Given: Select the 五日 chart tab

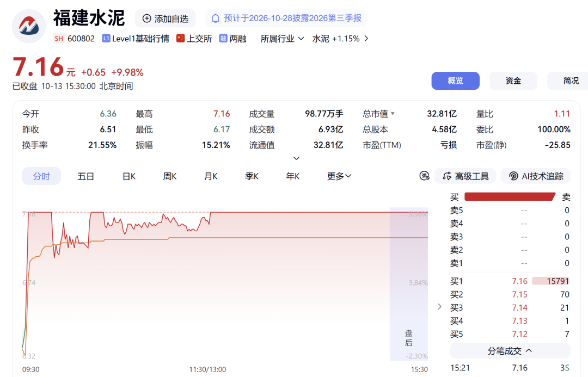Looking at the screenshot, I should [x=85, y=176].
